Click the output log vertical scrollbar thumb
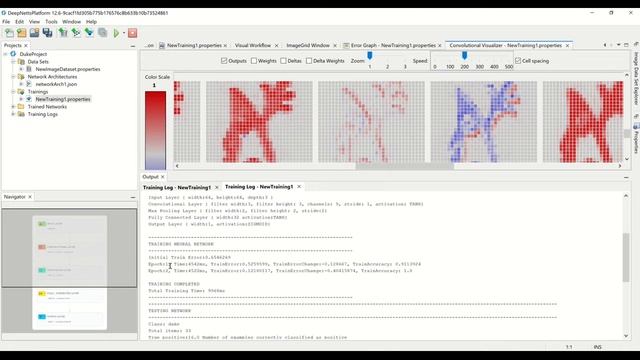Viewport: 640px width, 360px height. click(x=626, y=257)
